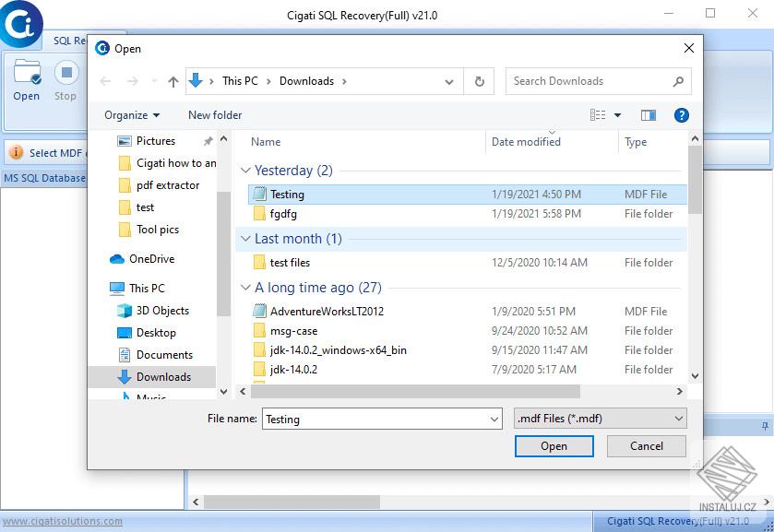Image resolution: width=774 pixels, height=532 pixels.
Task: Toggle the preview pane icon
Action: click(x=649, y=115)
